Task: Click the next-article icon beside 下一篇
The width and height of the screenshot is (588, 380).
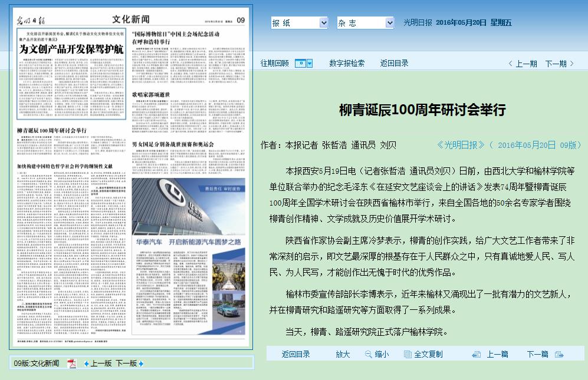Action: coord(559,354)
